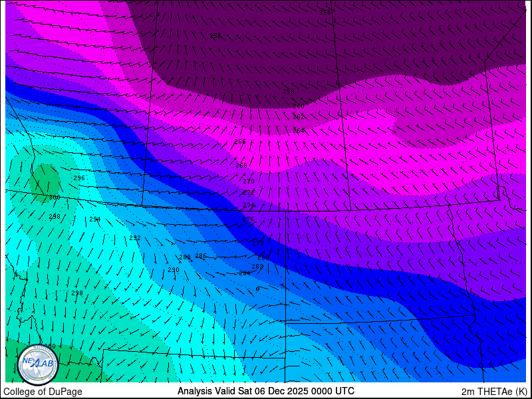
Task: Select the 294 contour label
Action: tap(95, 219)
